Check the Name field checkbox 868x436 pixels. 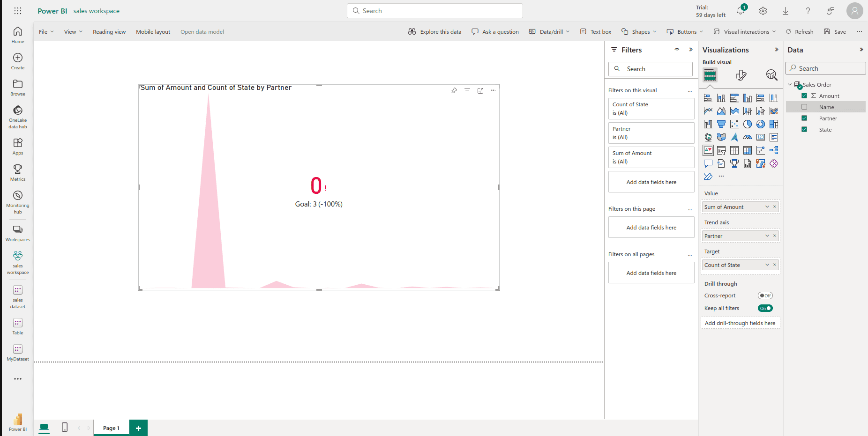[804, 107]
